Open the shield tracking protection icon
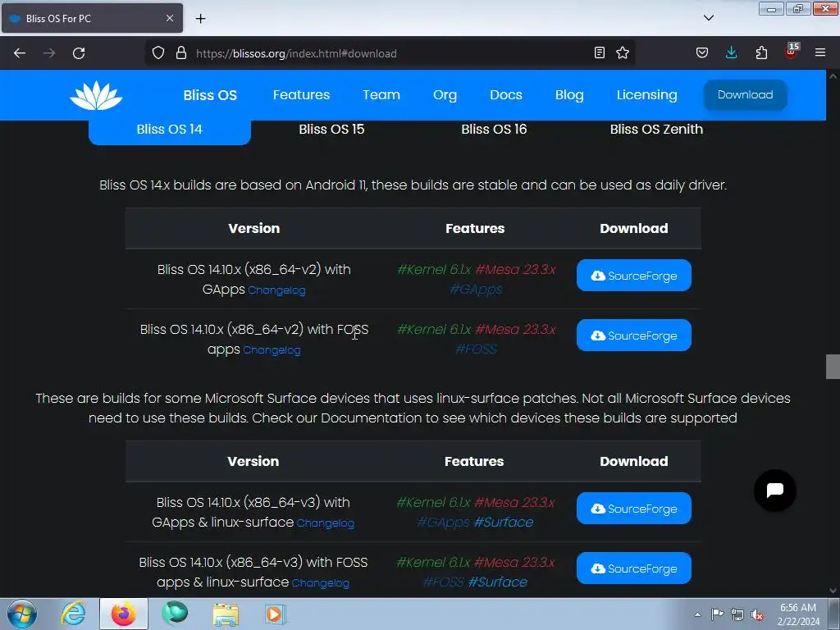 [158, 53]
